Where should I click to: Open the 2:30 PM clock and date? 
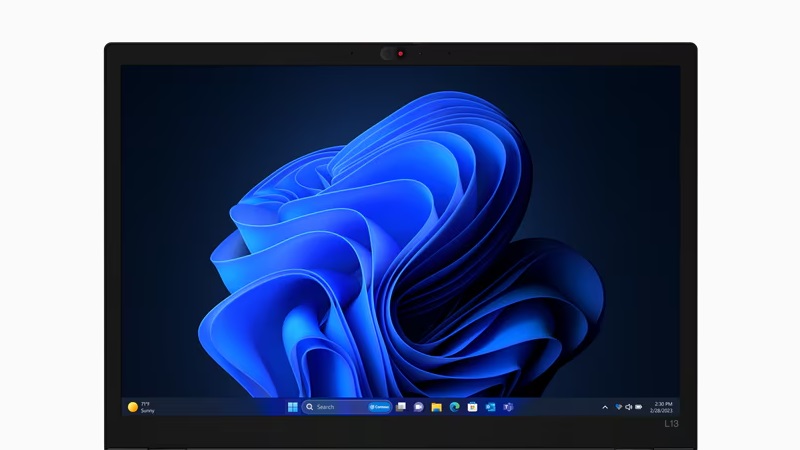pyautogui.click(x=661, y=407)
